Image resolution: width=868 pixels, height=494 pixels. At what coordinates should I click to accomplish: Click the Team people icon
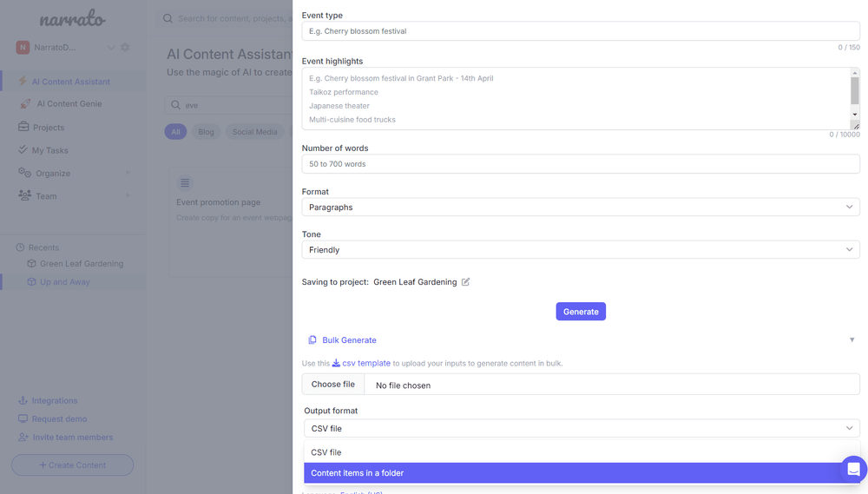point(24,195)
